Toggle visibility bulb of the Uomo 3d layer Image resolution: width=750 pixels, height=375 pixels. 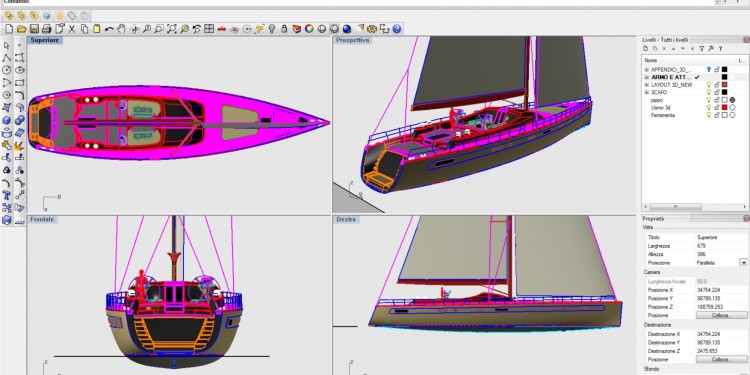pos(709,108)
